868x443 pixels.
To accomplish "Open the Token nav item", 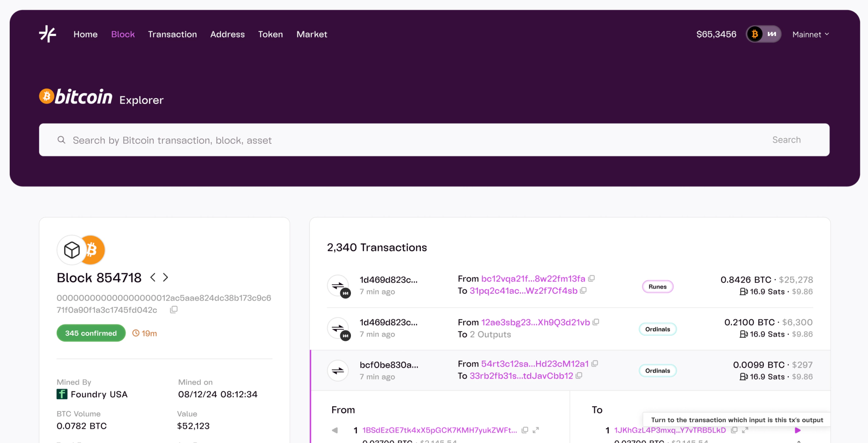I will click(270, 34).
